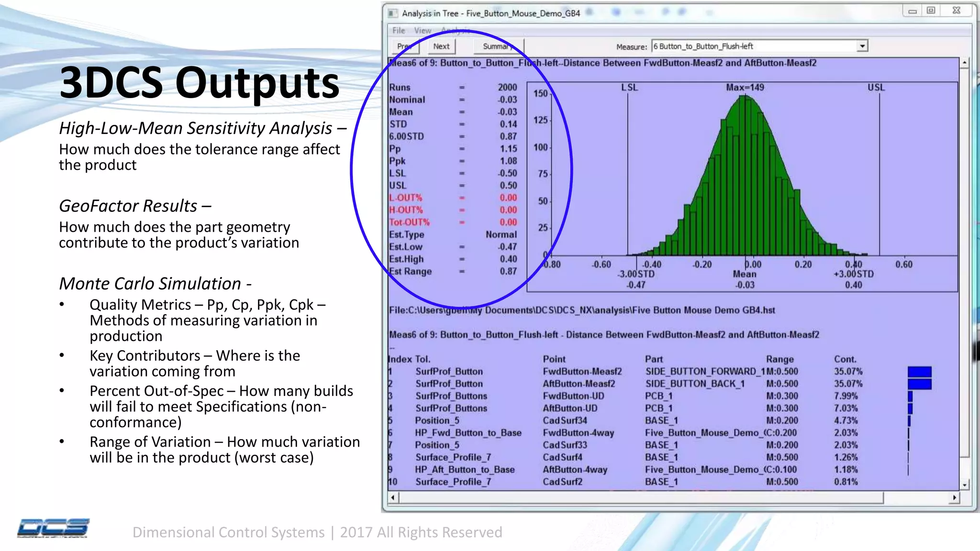The image size is (980, 551).
Task: Maximize the Analysis in Tree window
Action: pos(931,11)
